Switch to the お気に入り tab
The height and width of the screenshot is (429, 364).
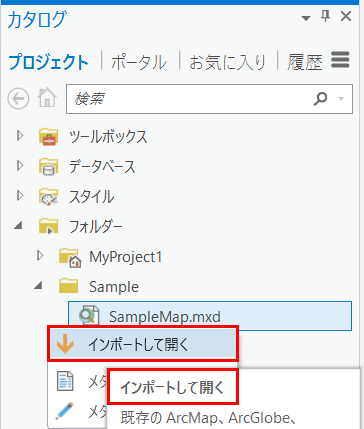(x=227, y=62)
